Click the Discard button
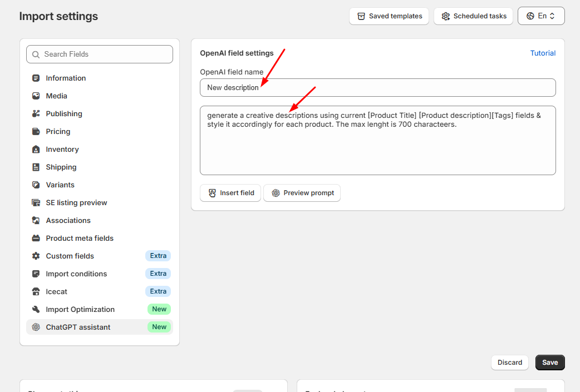The width and height of the screenshot is (580, 392). pyautogui.click(x=510, y=363)
